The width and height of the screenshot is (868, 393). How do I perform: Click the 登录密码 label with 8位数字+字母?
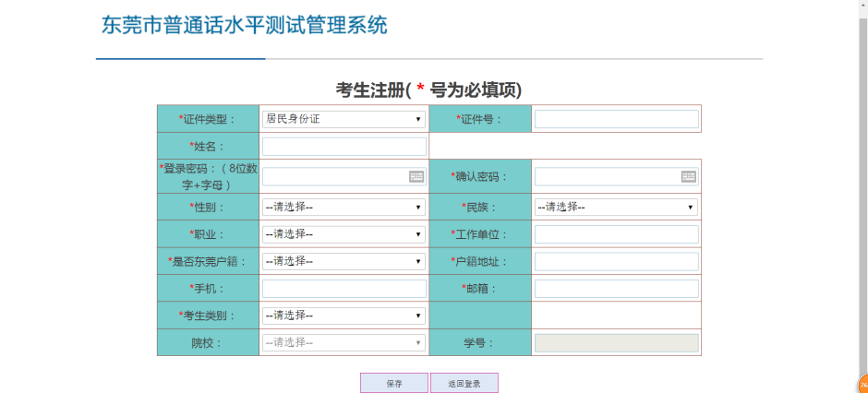pyautogui.click(x=208, y=177)
